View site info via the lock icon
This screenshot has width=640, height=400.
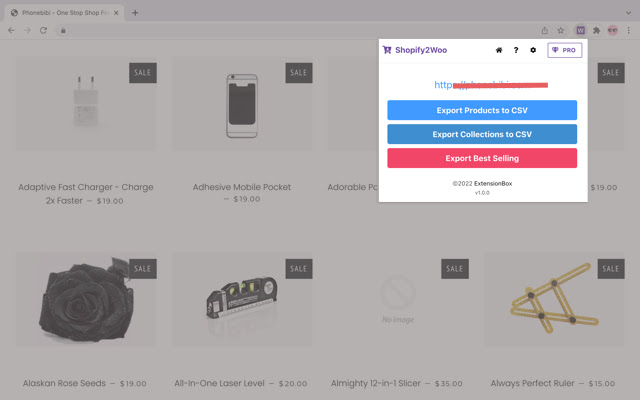(x=63, y=30)
